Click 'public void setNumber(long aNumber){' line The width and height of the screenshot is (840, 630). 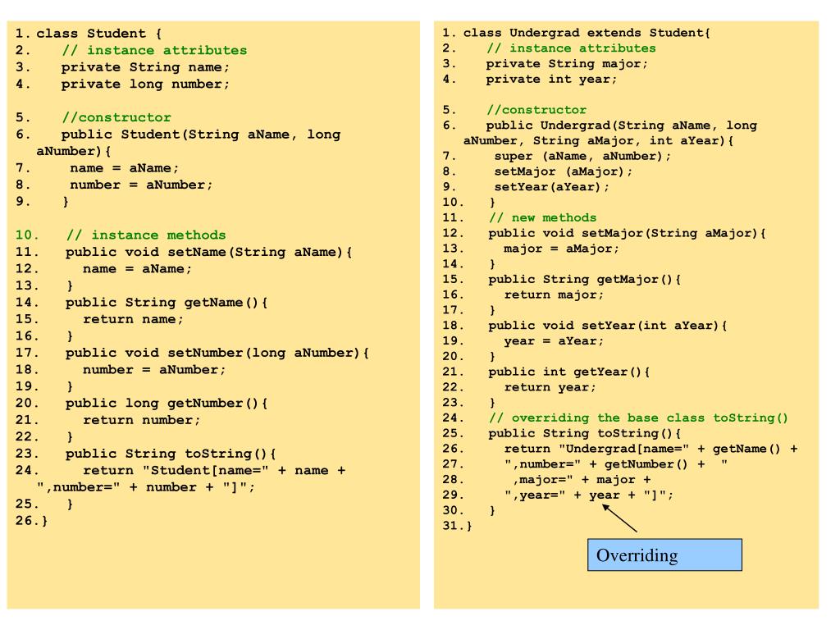point(217,353)
